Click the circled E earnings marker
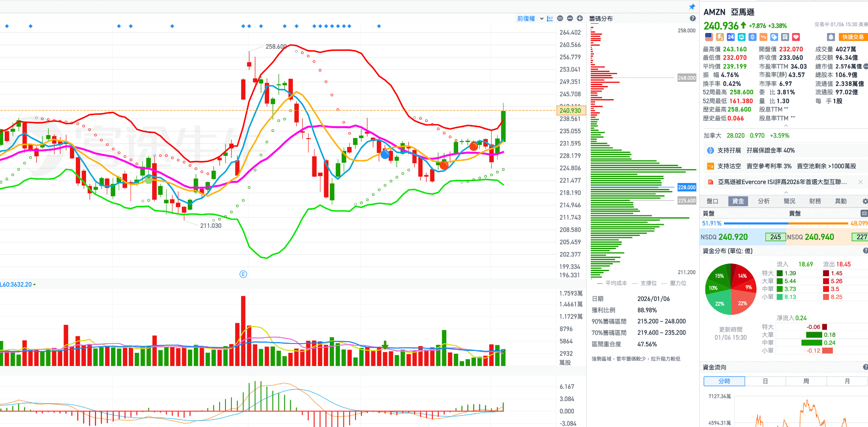The width and height of the screenshot is (868, 427). click(243, 274)
